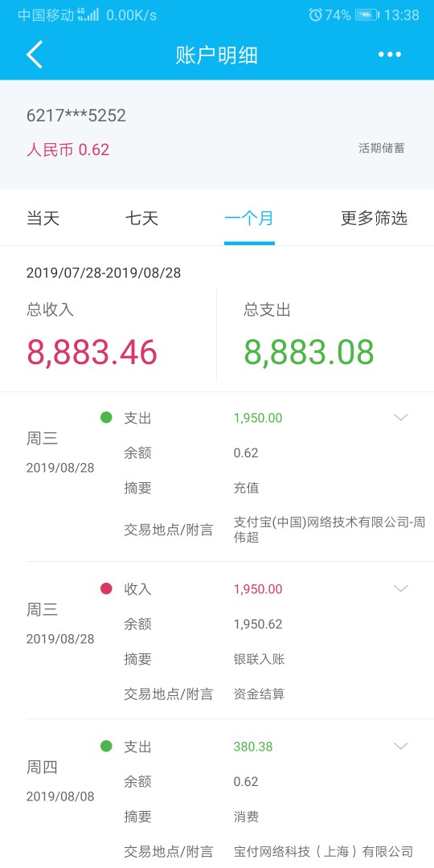The width and height of the screenshot is (434, 868).
Task: Tap green dot beside 1,950.00 支出 entry
Action: coord(106,417)
